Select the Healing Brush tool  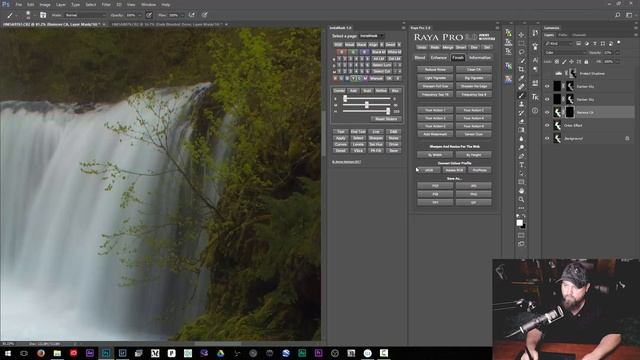(x=521, y=87)
